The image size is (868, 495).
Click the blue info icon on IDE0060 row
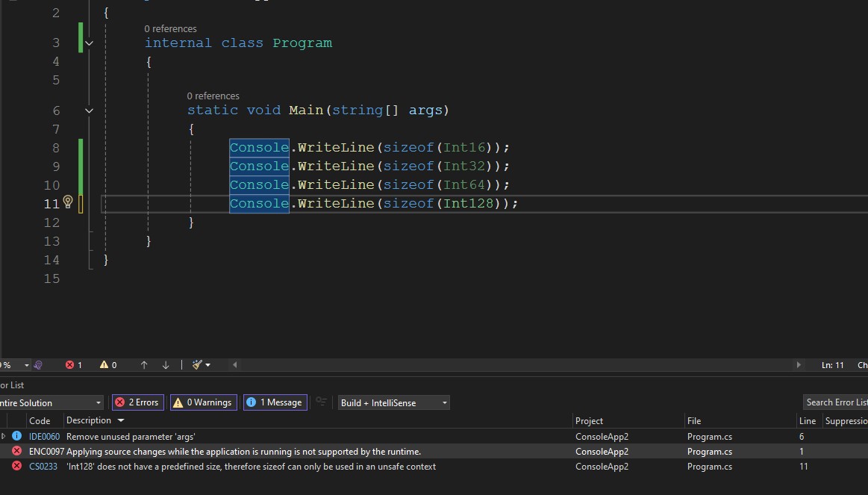click(x=16, y=436)
